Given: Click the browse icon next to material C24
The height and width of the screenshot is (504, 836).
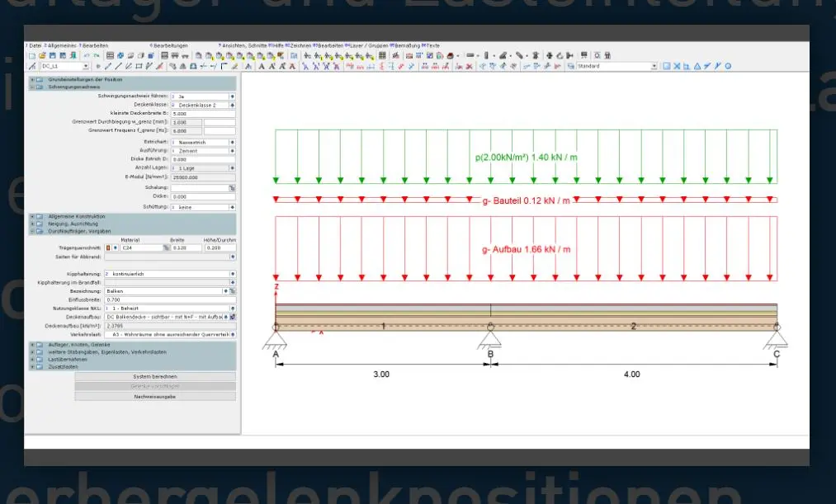Looking at the screenshot, I should (x=167, y=247).
